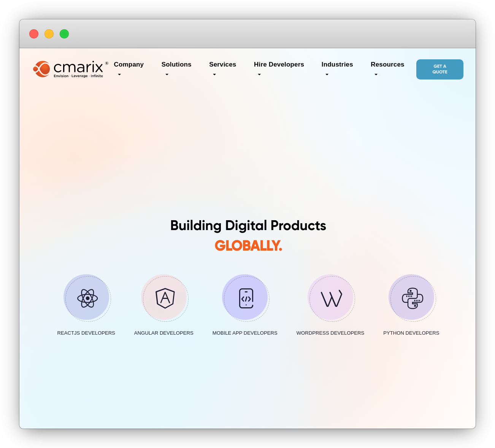This screenshot has width=495, height=448.
Task: Open the Python Developers link
Action: coord(411,333)
